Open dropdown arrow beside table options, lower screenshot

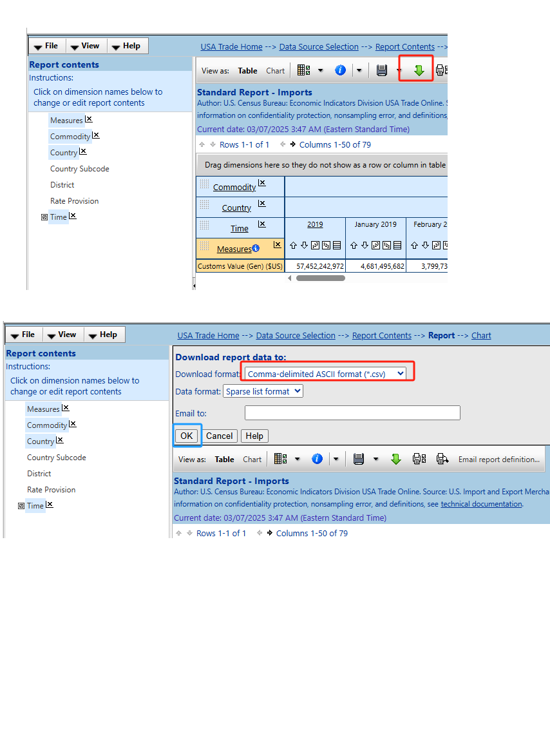click(x=298, y=459)
